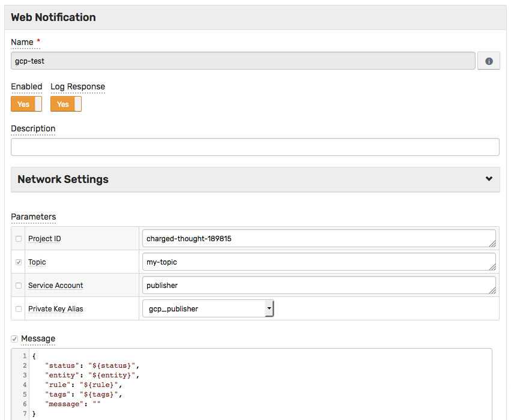This screenshot has height=420, width=511.
Task: Click the Topic field resize handle
Action: point(492,267)
